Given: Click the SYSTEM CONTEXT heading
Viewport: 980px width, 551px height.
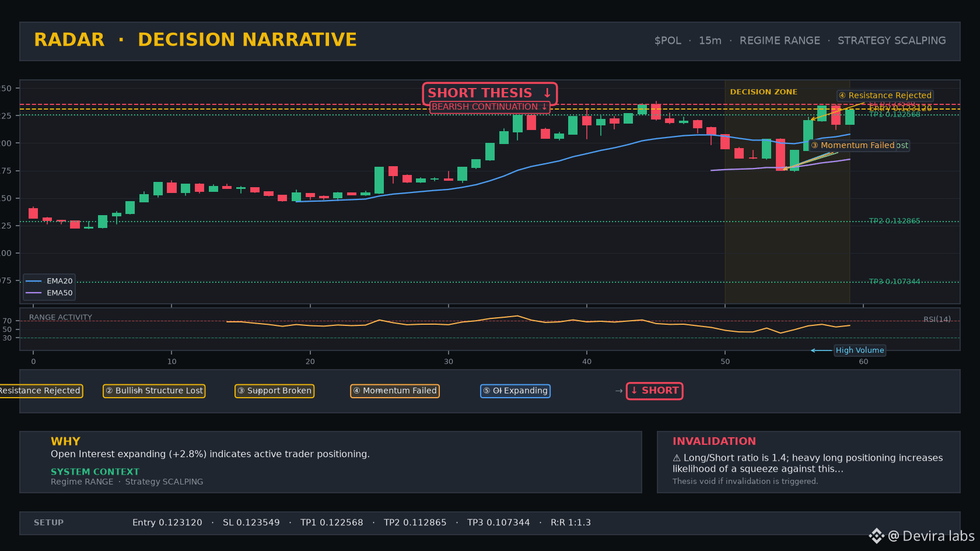Looking at the screenshot, I should [95, 472].
